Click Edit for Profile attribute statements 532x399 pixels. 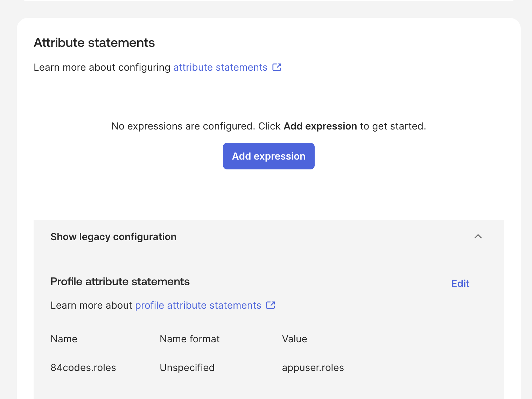click(x=460, y=283)
